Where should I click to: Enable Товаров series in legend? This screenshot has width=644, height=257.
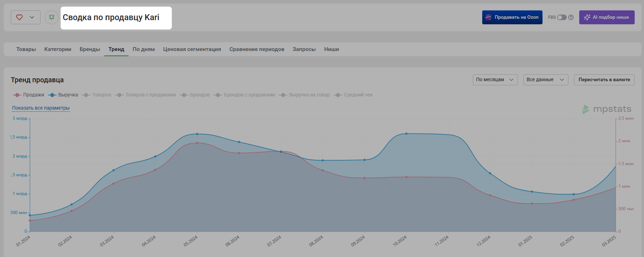pos(97,95)
